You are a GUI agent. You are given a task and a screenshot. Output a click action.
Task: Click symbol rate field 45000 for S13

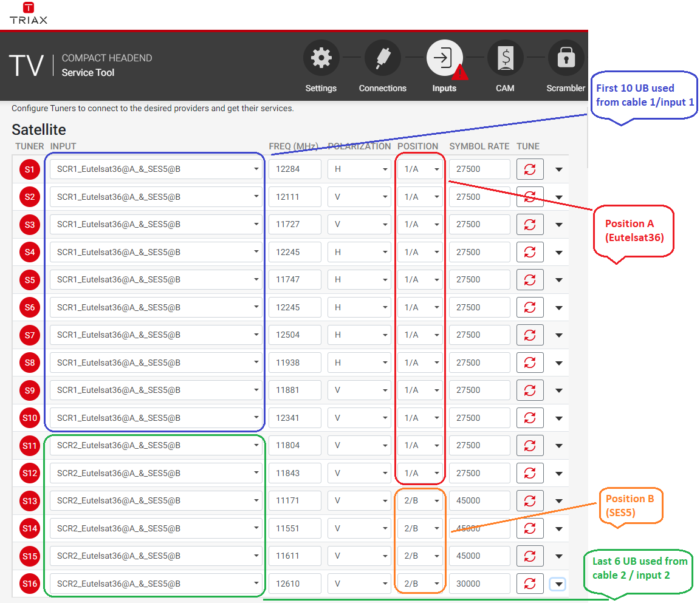pyautogui.click(x=479, y=501)
